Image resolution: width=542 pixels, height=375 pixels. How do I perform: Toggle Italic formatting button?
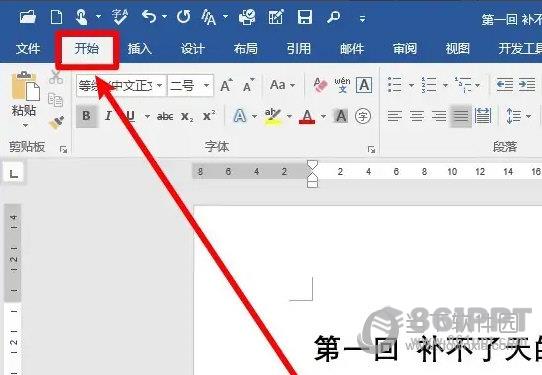(x=109, y=116)
